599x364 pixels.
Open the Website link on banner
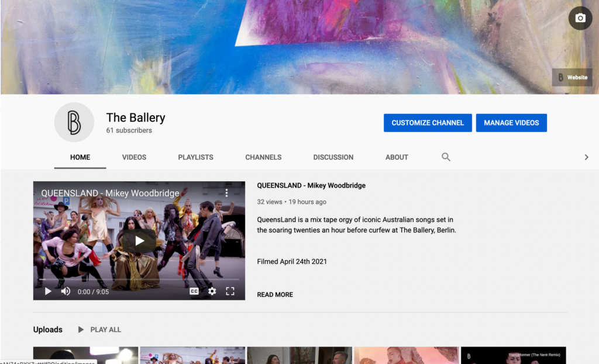(572, 78)
